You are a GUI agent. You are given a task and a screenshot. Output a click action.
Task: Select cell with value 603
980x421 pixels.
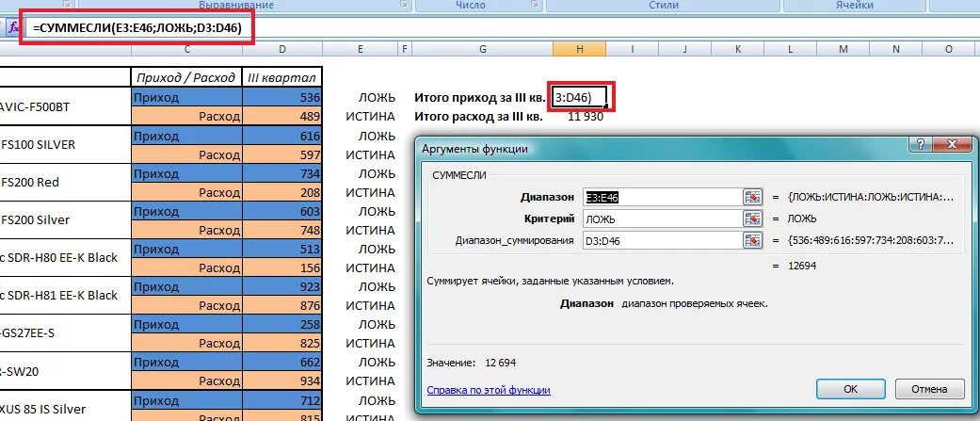click(x=281, y=211)
